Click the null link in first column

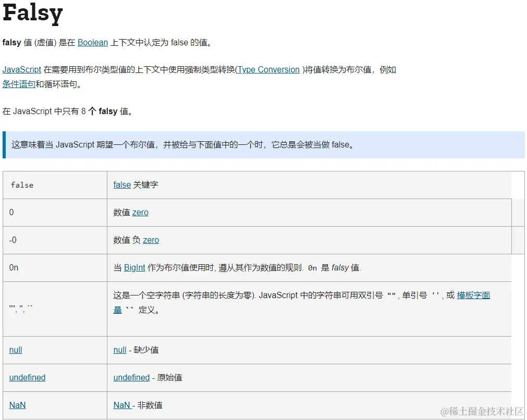[16, 350]
